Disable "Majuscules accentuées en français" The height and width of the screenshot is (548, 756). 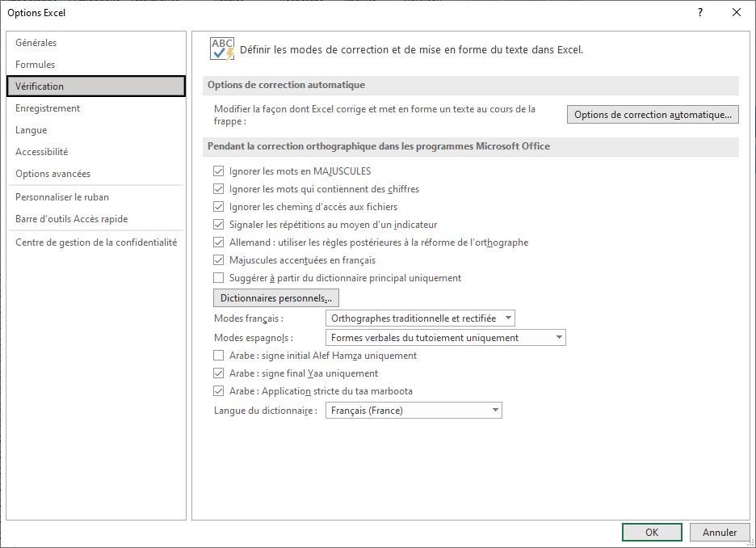point(219,259)
